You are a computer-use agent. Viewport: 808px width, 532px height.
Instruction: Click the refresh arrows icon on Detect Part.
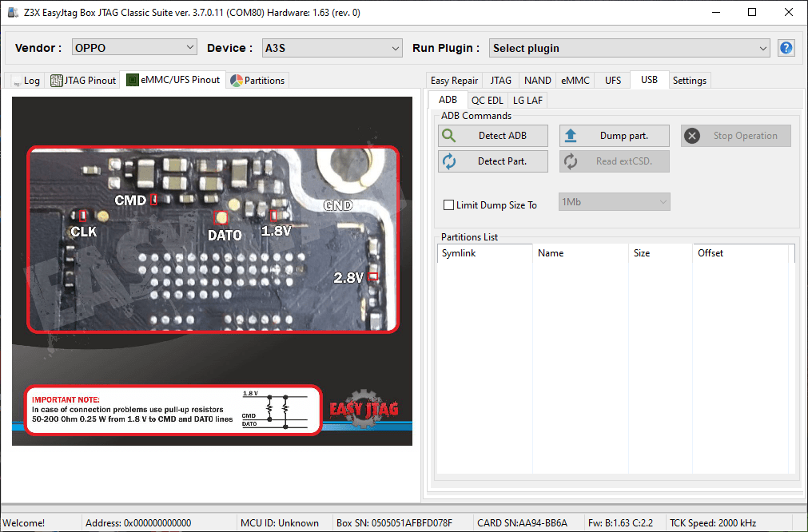click(x=449, y=161)
